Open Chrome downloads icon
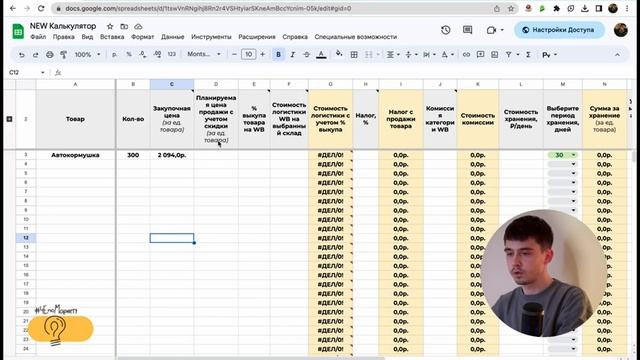 point(584,8)
